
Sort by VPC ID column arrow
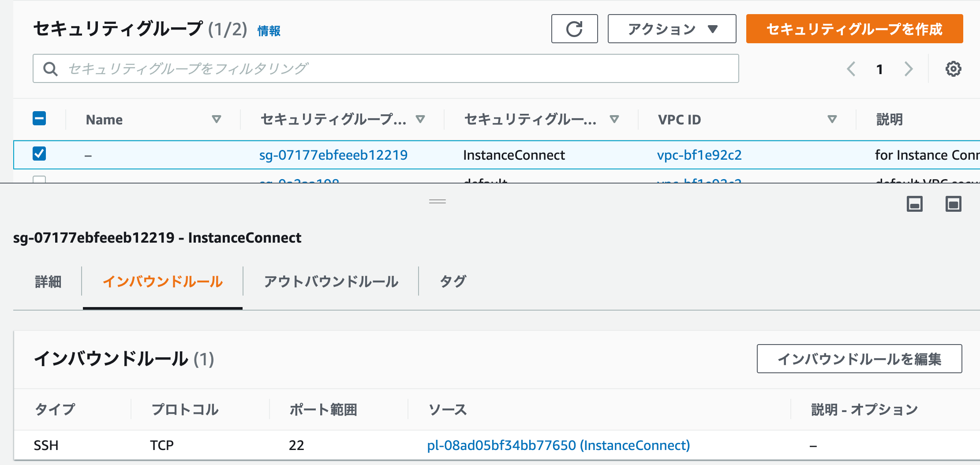(832, 119)
